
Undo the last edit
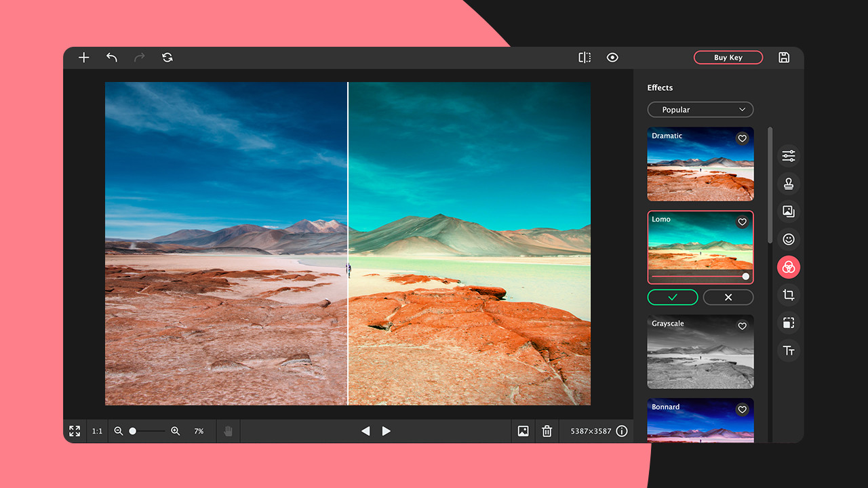pos(111,58)
